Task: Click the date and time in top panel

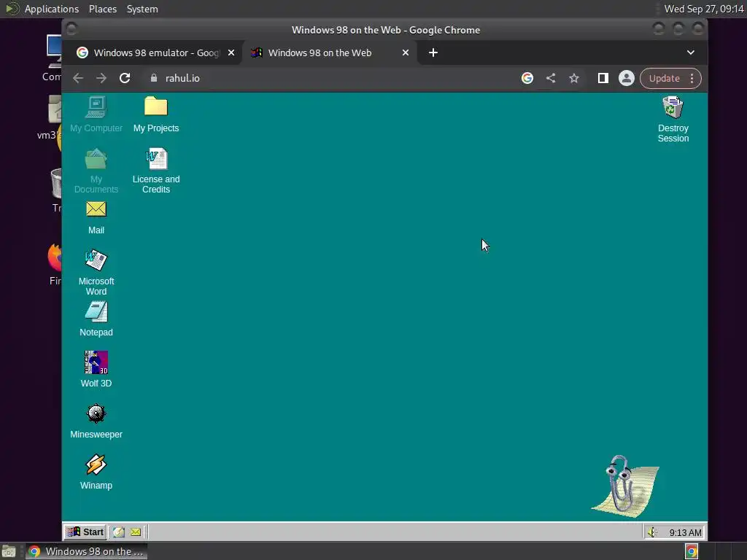Action: tap(704, 9)
